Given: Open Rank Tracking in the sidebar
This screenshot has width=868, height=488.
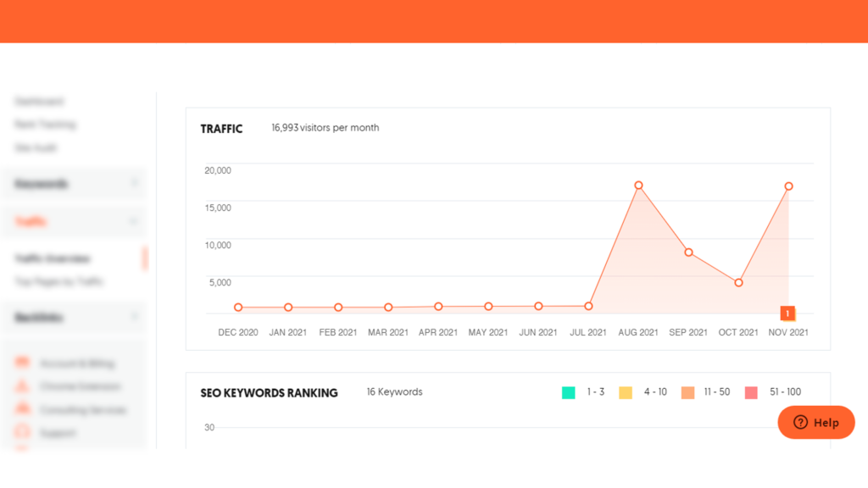Looking at the screenshot, I should pyautogui.click(x=46, y=125).
